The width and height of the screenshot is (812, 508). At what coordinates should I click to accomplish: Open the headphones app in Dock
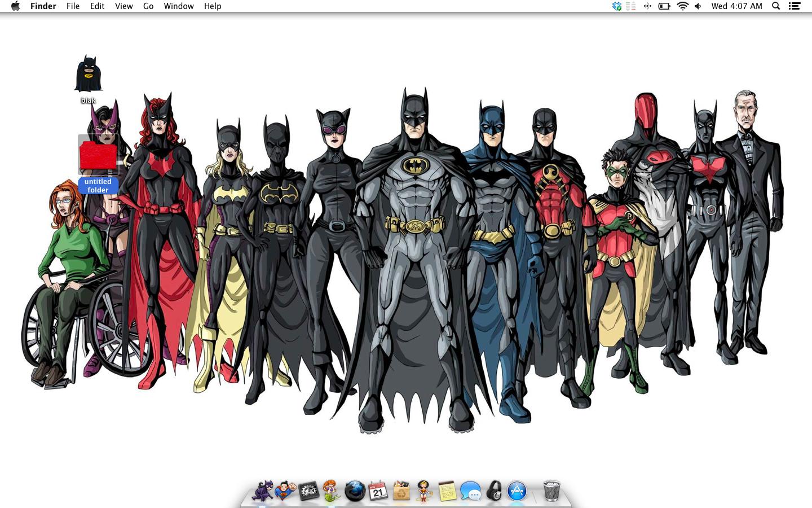tap(494, 491)
